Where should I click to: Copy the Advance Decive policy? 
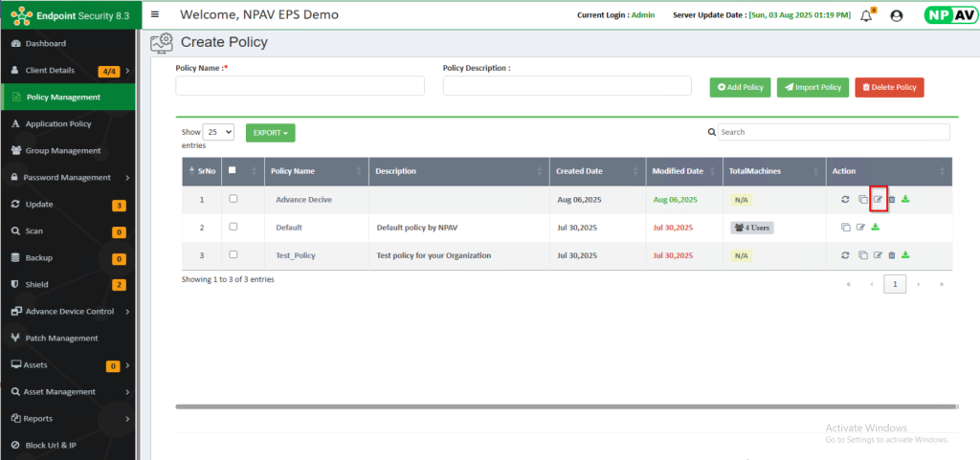pyautogui.click(x=862, y=200)
